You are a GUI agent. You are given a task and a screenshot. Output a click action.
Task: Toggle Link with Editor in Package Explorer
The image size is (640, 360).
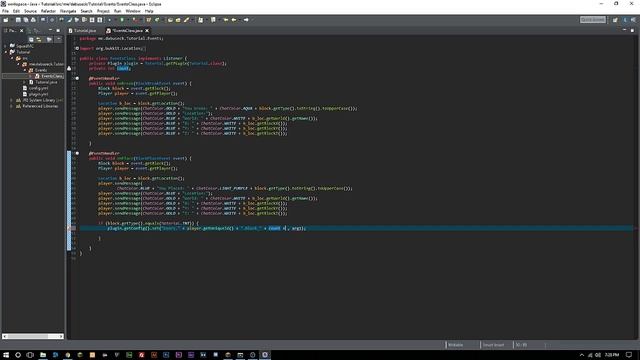click(39, 40)
